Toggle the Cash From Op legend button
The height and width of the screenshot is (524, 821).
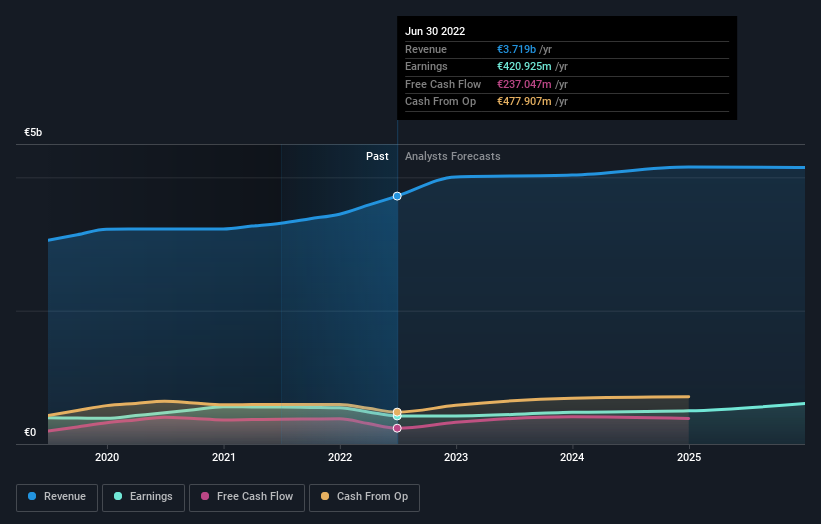tap(364, 497)
